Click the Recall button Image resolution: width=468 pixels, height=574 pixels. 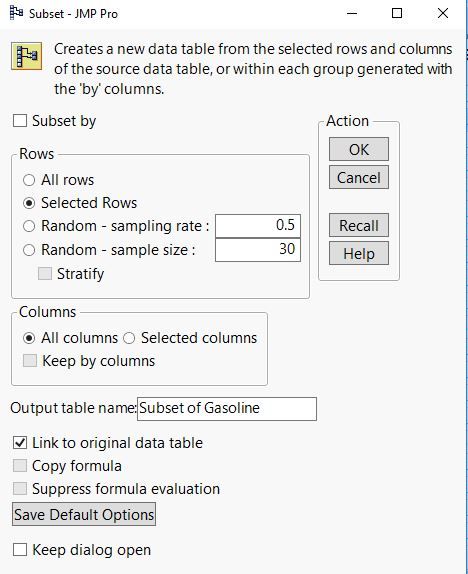pos(359,225)
